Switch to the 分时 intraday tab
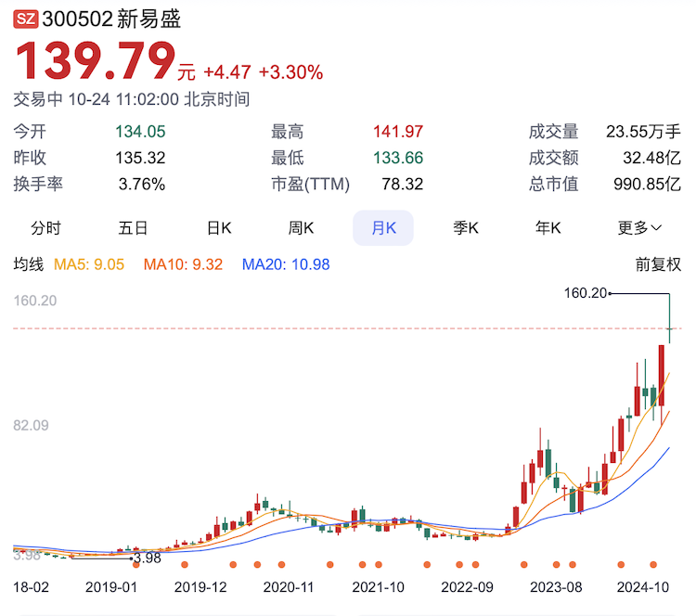The width and height of the screenshot is (696, 616). click(x=45, y=227)
